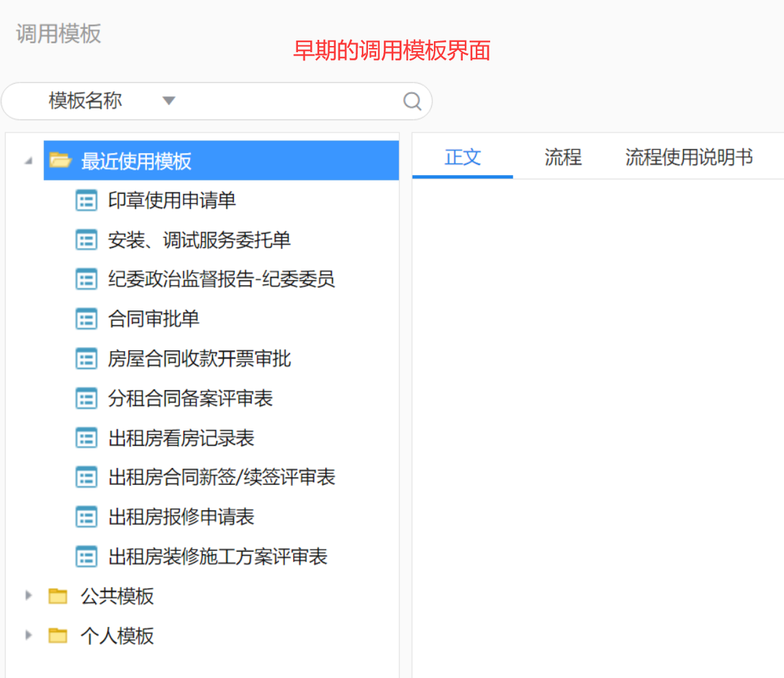Choose the 房屋合同收款开票审批 template
The image size is (784, 678).
[x=199, y=359]
